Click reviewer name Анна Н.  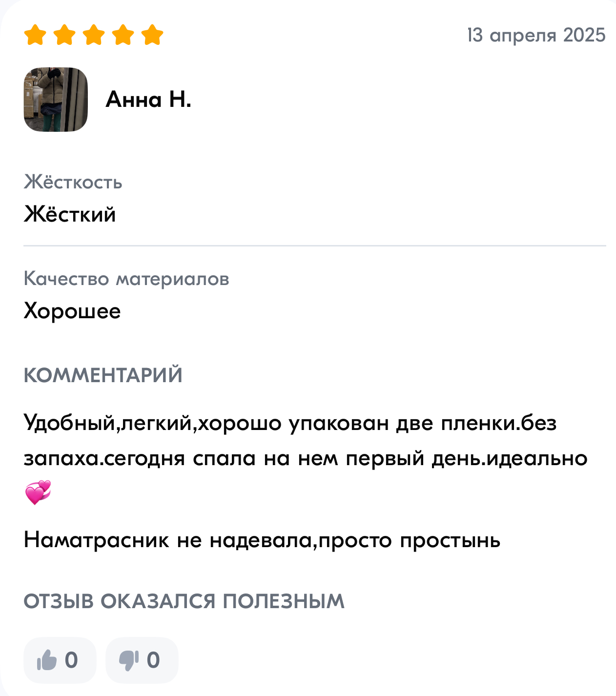(148, 100)
